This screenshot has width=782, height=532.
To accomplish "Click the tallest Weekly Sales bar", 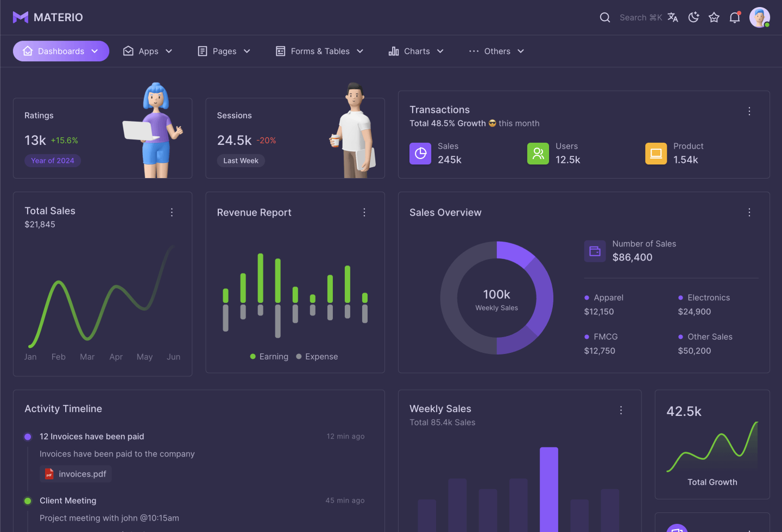I will (549, 490).
